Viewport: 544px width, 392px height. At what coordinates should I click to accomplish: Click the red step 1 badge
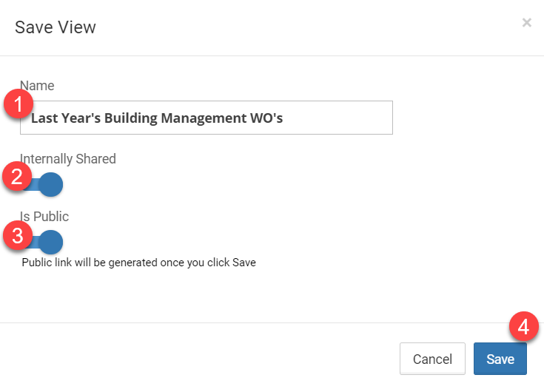coord(18,105)
